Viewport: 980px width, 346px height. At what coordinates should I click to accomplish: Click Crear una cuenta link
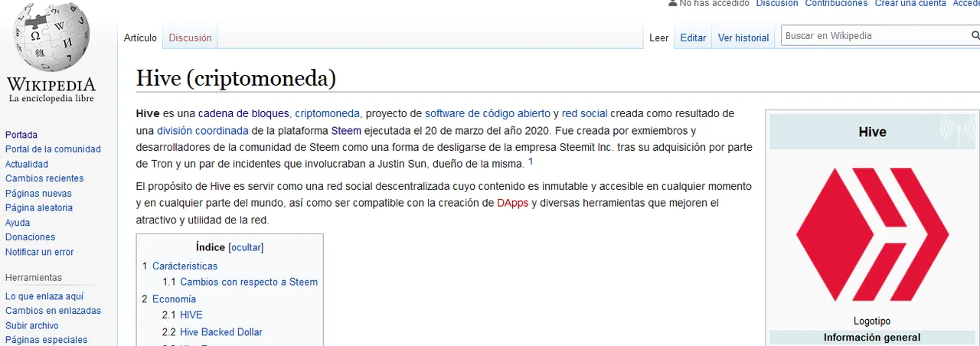point(910,3)
